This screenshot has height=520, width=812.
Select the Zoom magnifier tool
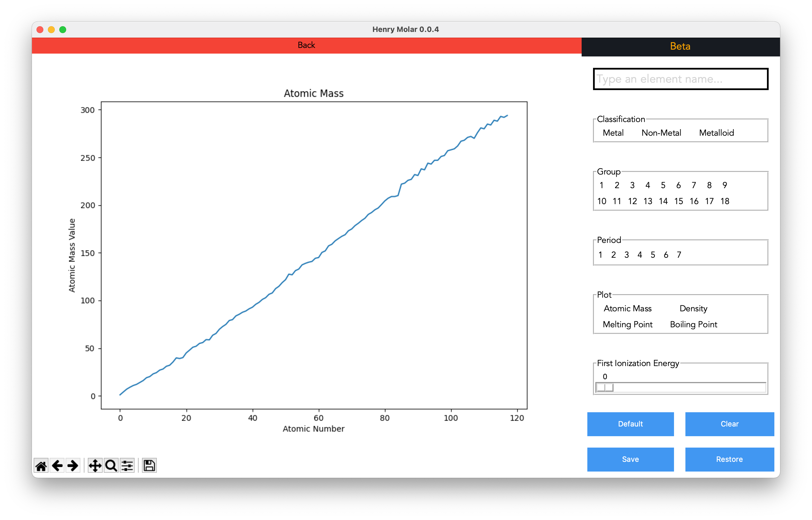pos(111,466)
